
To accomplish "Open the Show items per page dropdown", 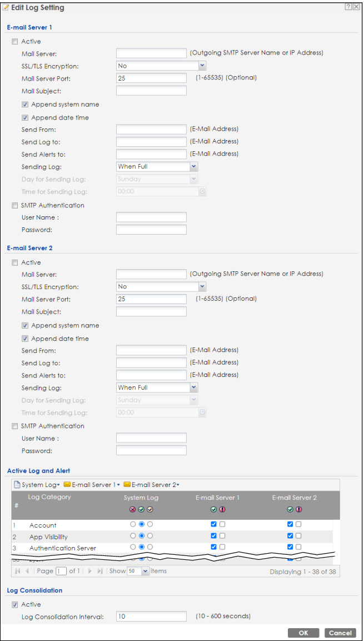I will [x=146, y=571].
